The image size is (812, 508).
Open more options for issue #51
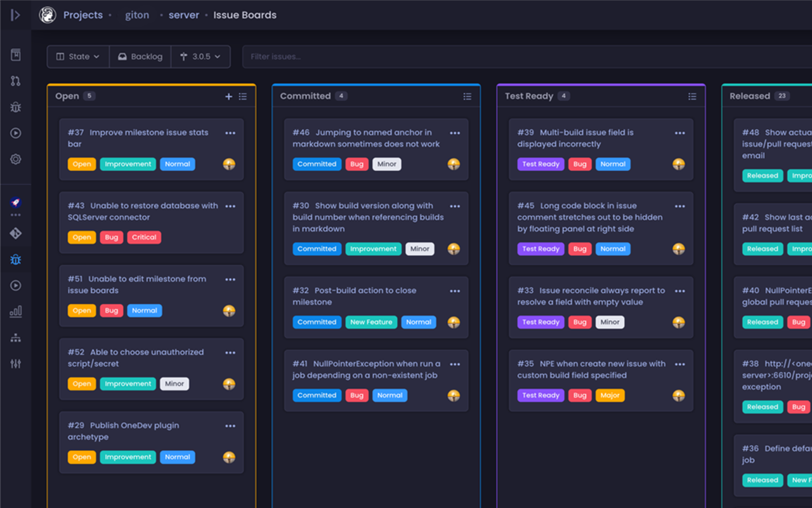(x=230, y=279)
